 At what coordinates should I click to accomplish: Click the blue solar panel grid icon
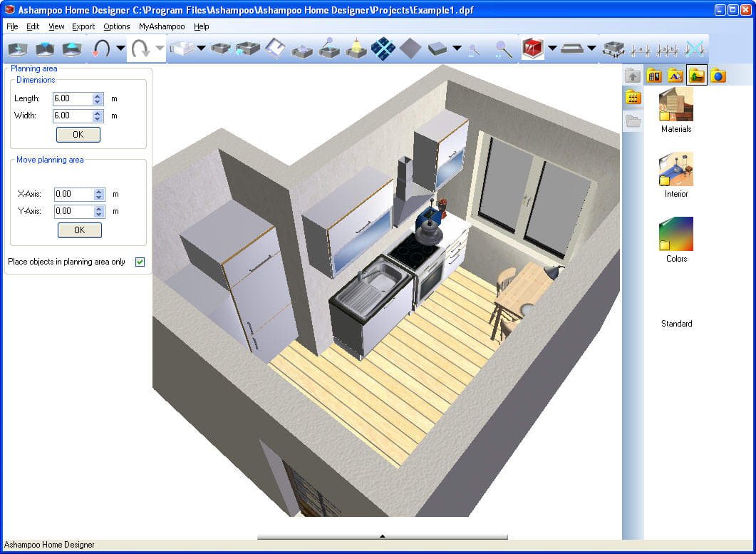(x=383, y=48)
